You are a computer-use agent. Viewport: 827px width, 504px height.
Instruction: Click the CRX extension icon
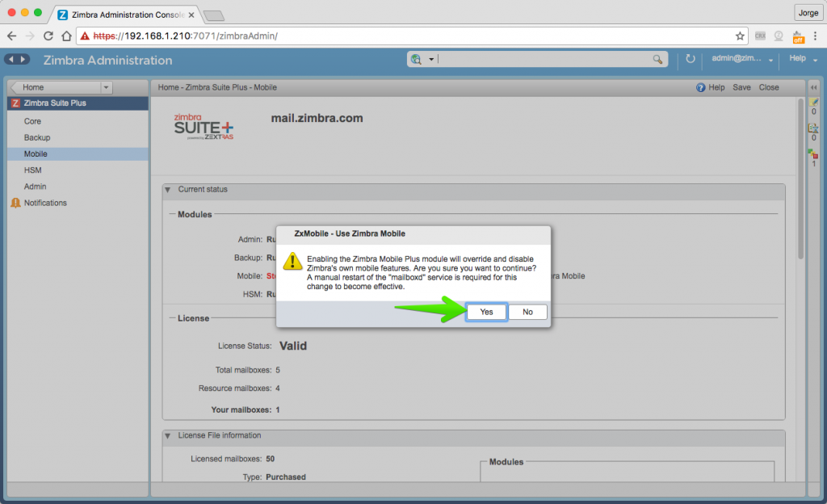pyautogui.click(x=760, y=36)
